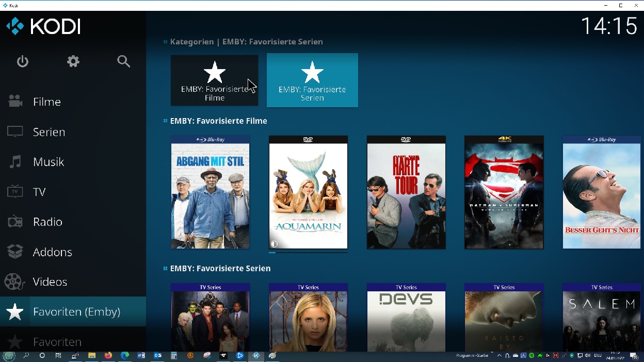Open Outlook from the taskbar
This screenshot has height=362, width=644.
click(x=157, y=356)
